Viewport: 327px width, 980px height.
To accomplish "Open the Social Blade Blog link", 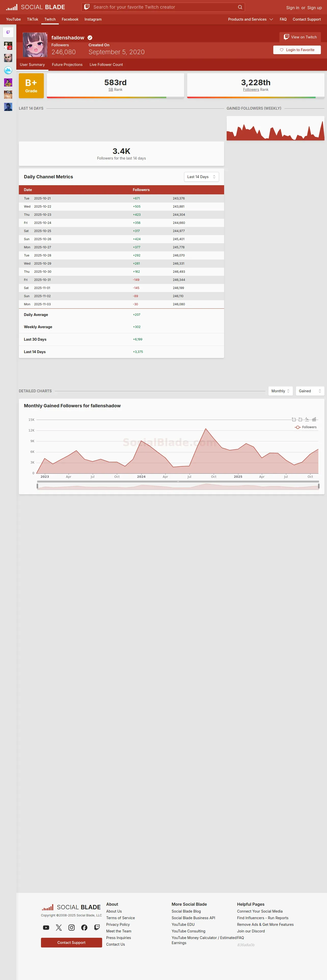I will (186, 911).
